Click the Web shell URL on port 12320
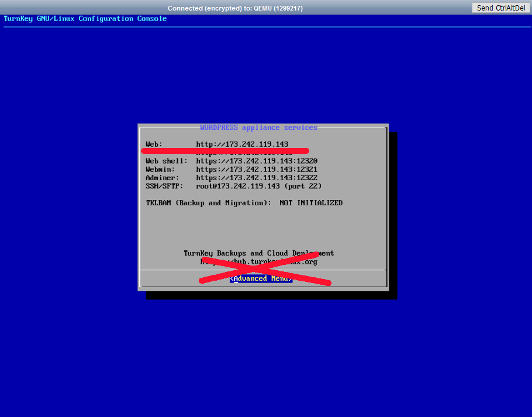 [x=257, y=161]
